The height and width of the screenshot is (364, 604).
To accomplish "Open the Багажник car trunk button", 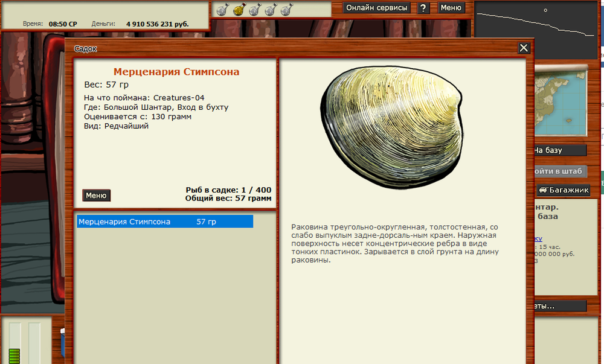I will tap(563, 190).
